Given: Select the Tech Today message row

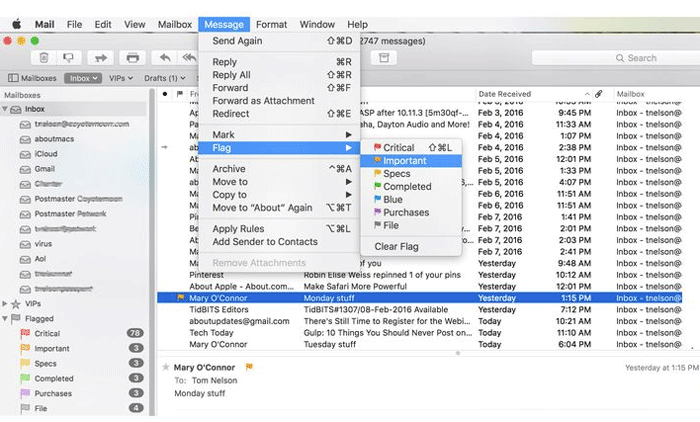Looking at the screenshot, I should [420, 333].
